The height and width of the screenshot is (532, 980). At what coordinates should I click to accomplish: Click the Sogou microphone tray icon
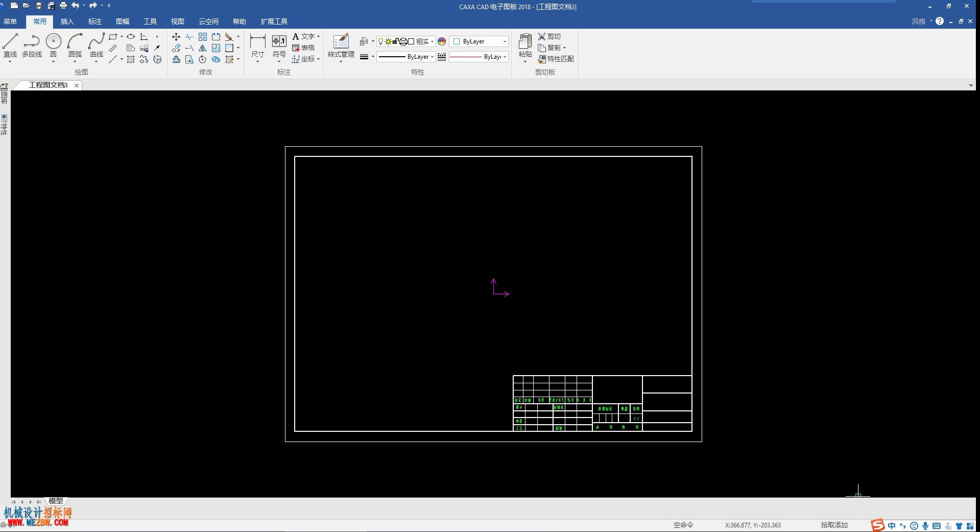pos(925,525)
